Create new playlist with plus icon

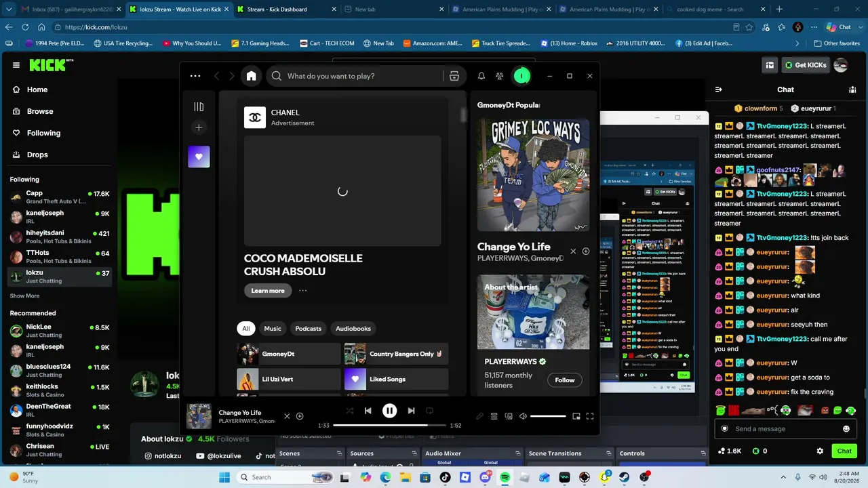pos(199,127)
